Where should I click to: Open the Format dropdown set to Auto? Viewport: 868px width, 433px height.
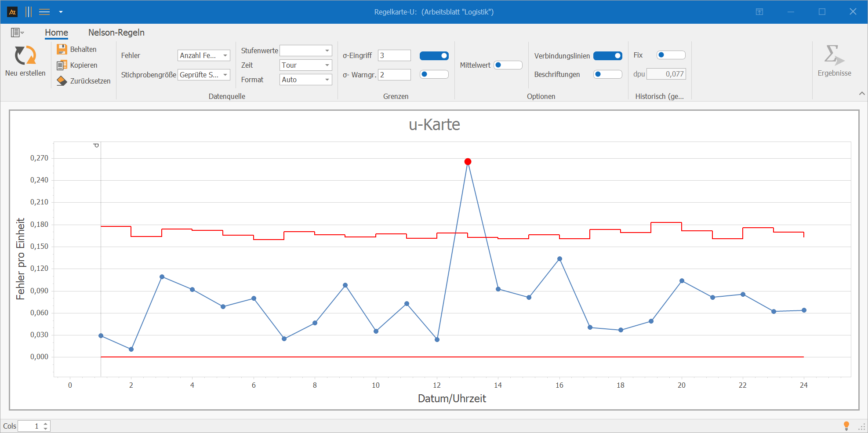point(306,80)
